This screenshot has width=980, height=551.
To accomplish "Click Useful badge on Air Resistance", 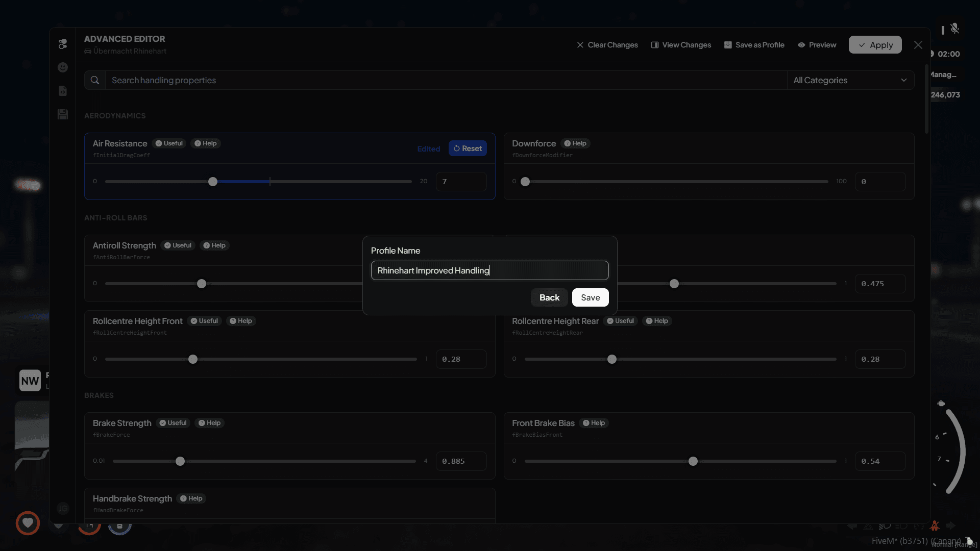I will pos(169,143).
